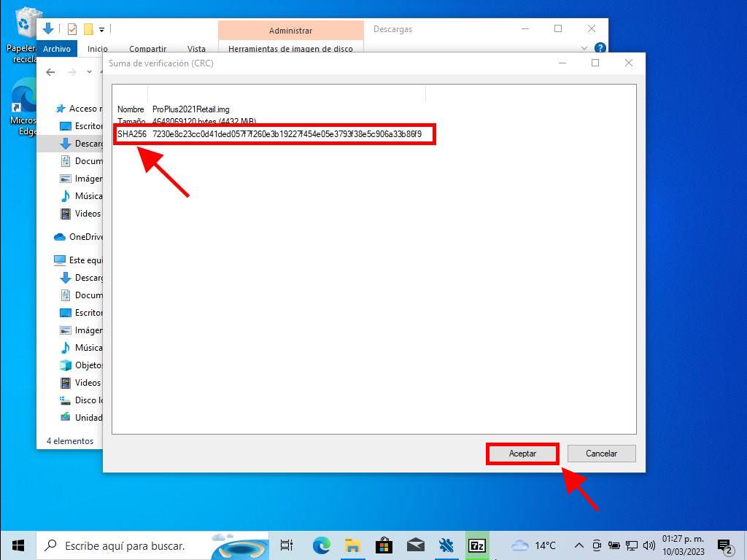Select Música under quick access
Image resolution: width=747 pixels, height=560 pixels.
(x=88, y=196)
